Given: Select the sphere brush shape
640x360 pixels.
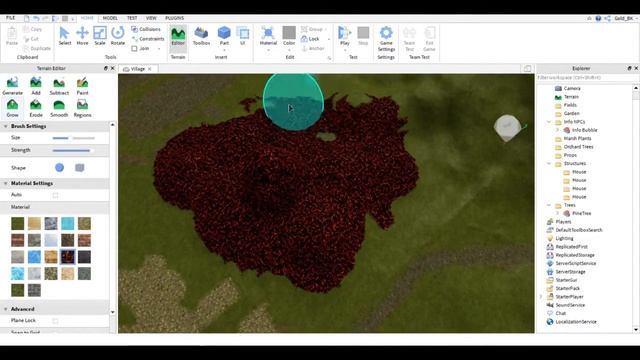Looking at the screenshot, I should click(60, 168).
